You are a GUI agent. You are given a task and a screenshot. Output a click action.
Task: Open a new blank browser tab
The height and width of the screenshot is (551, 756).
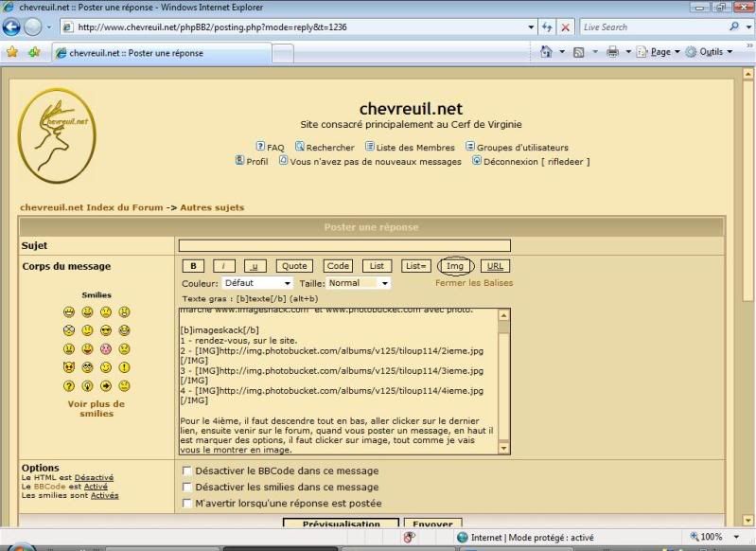(x=283, y=53)
